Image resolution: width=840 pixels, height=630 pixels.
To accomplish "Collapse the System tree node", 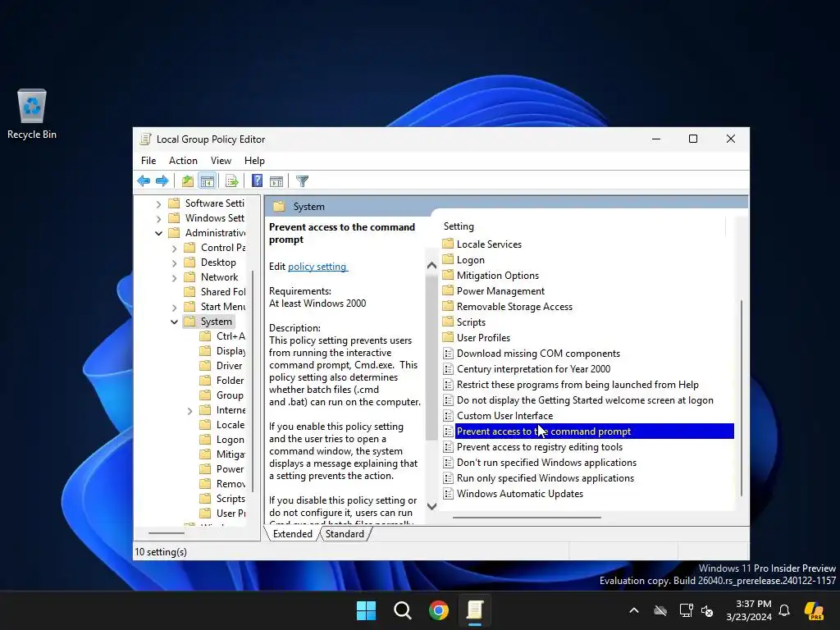I will pos(174,322).
